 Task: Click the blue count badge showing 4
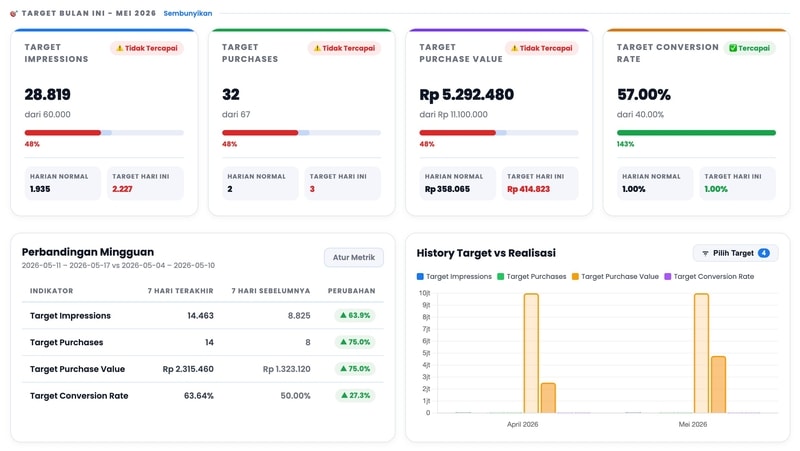click(x=764, y=254)
